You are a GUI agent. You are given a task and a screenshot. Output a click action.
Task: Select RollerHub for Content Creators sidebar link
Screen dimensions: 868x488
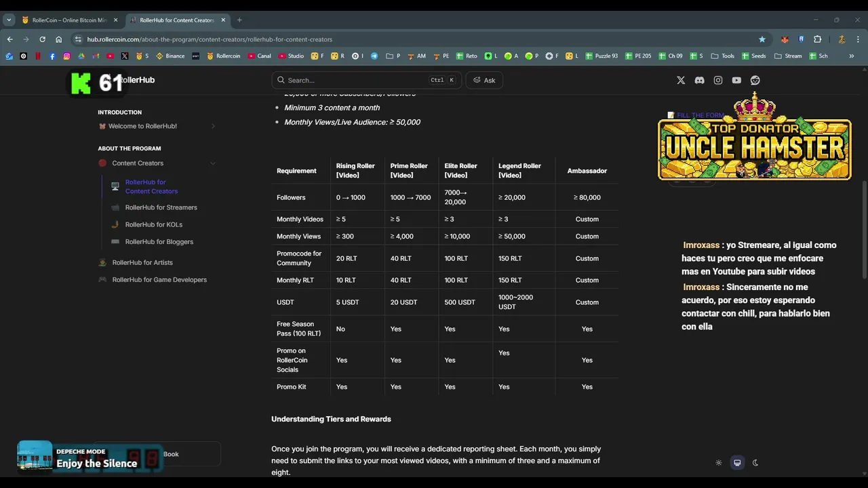click(151, 186)
